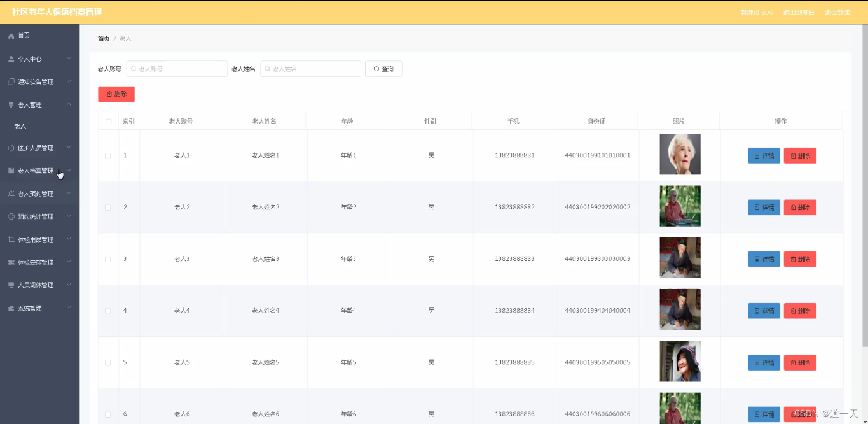Image resolution: width=868 pixels, height=424 pixels.
Task: Check the checkbox for row 老人6
Action: [x=108, y=414]
